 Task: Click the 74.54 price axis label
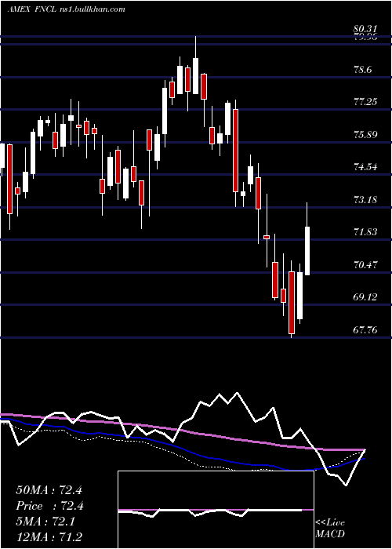tap(365, 166)
